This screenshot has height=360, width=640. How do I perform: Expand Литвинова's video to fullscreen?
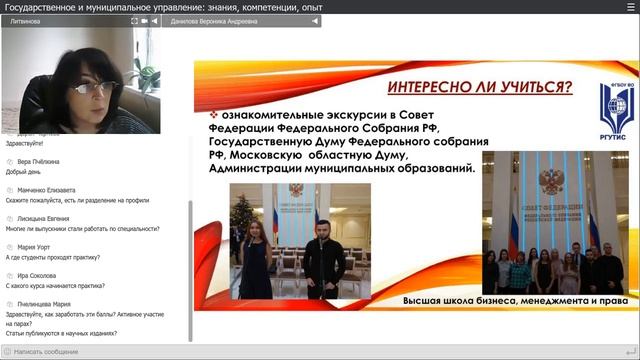[x=134, y=21]
